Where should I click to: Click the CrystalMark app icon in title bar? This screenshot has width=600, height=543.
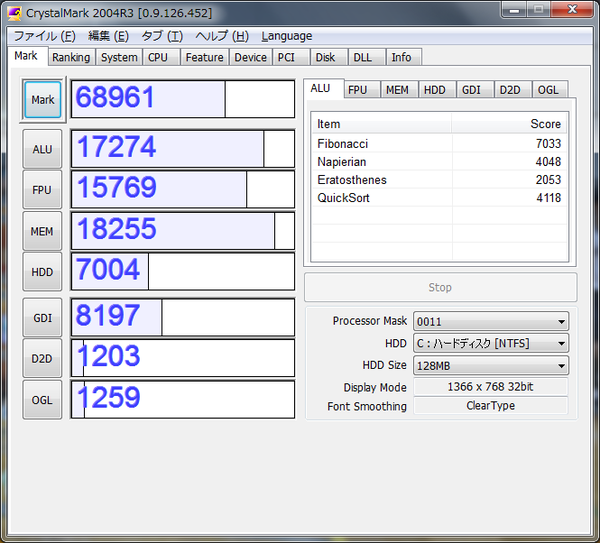[x=15, y=13]
